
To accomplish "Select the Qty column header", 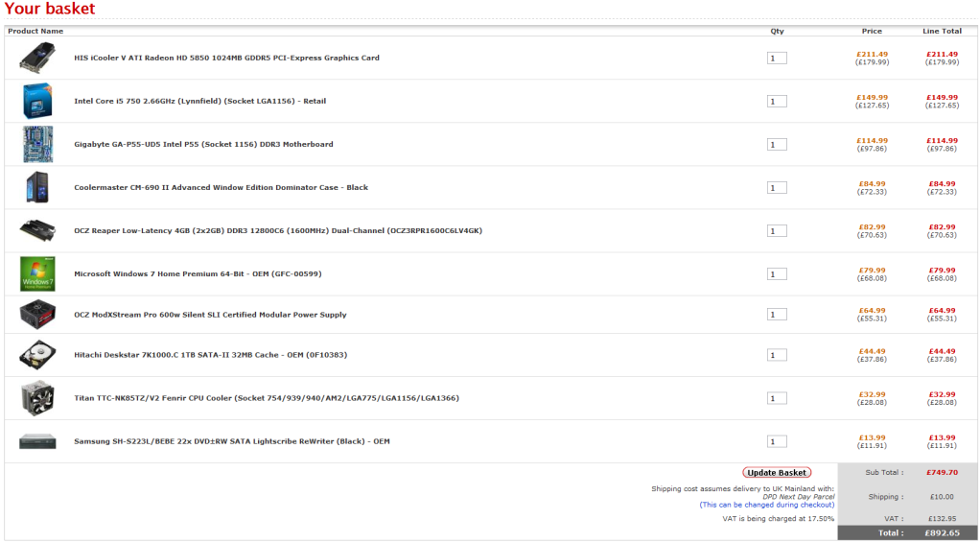I will (x=777, y=31).
